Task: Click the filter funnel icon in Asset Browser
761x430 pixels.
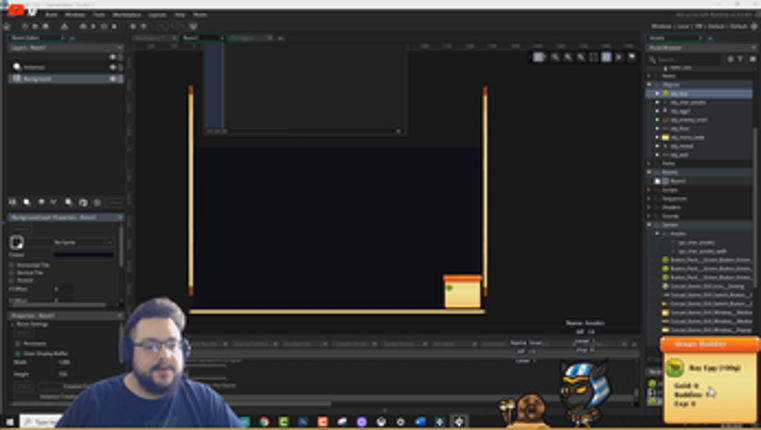Action: tap(741, 59)
